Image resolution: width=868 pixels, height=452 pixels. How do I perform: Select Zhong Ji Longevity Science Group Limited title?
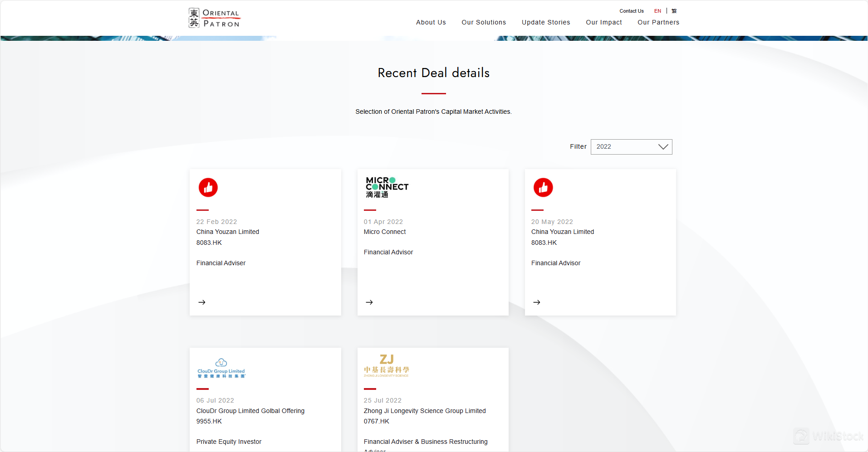[x=425, y=411]
